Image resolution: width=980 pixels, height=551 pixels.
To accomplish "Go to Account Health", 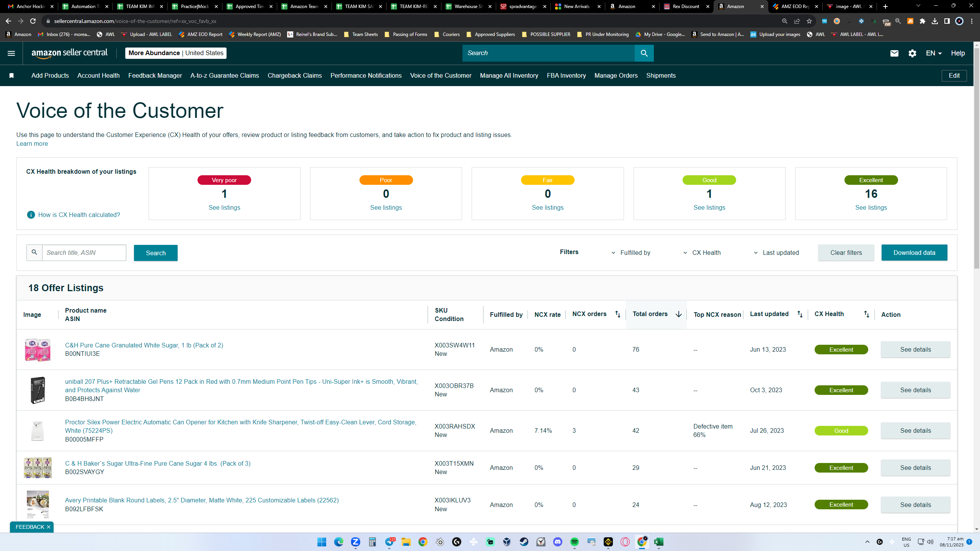I will tap(98, 76).
